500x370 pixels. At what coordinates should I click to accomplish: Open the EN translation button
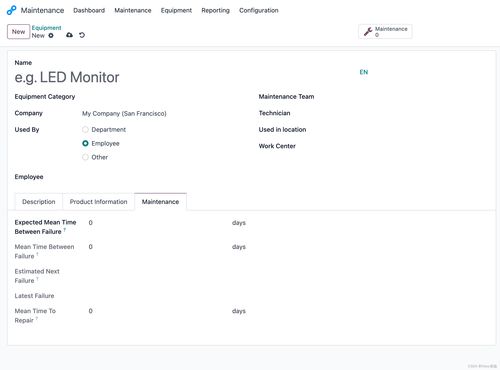click(364, 72)
